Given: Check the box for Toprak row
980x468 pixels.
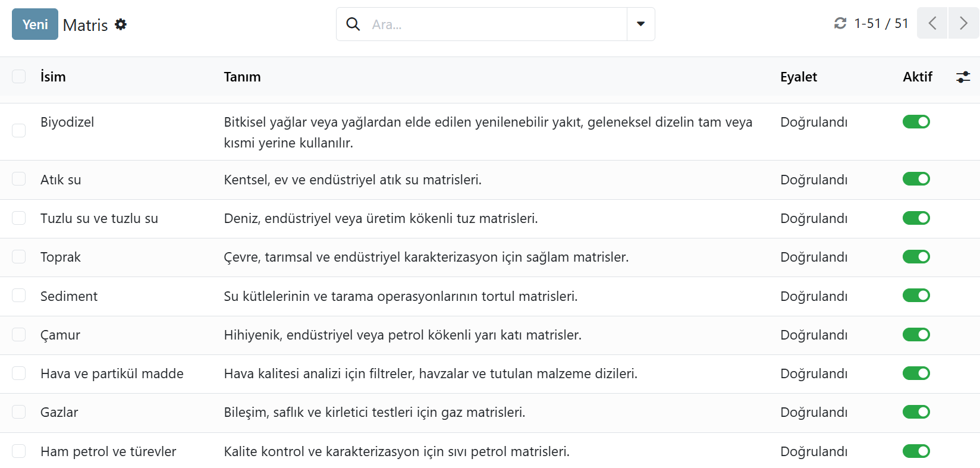Looking at the screenshot, I should click(x=19, y=257).
